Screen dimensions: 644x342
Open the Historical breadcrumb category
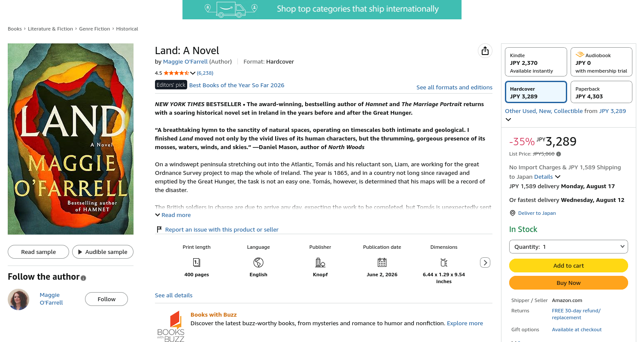click(x=127, y=29)
